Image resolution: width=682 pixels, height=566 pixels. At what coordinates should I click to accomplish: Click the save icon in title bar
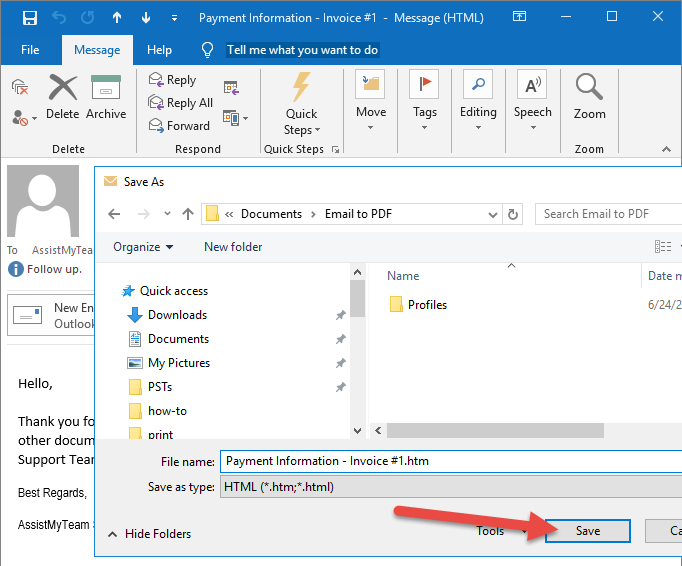click(30, 18)
